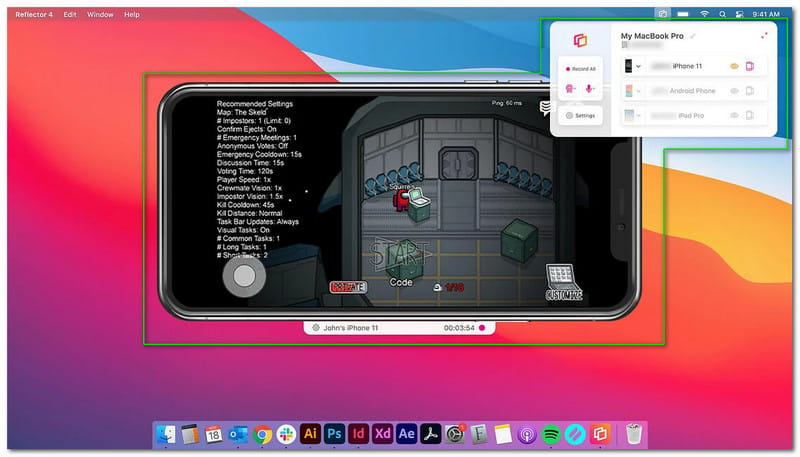Tap the START button in the game

[400, 254]
